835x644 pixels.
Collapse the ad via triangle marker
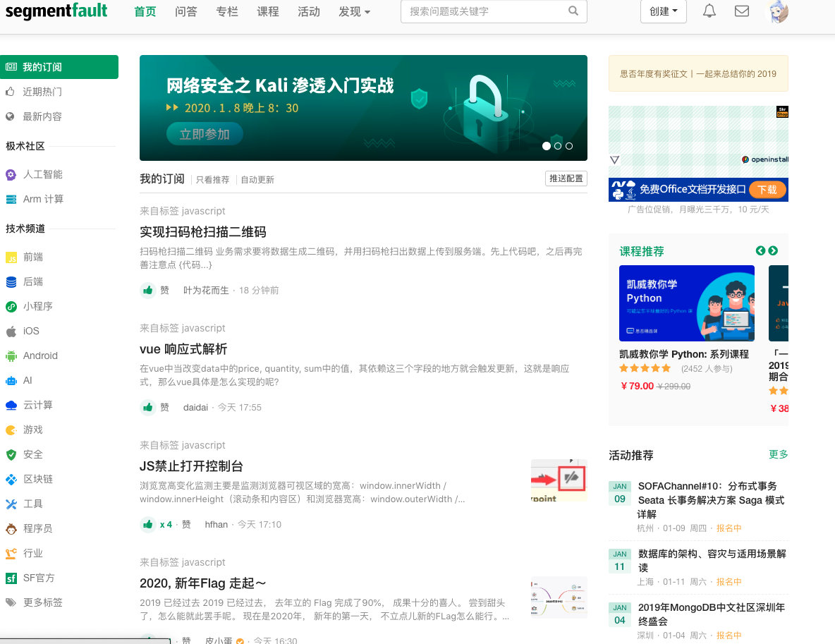click(x=614, y=160)
